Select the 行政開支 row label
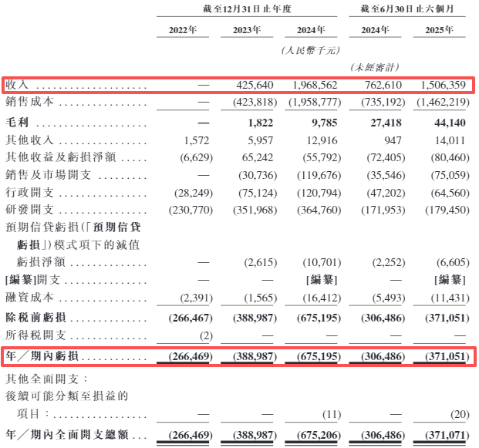479x448 pixels. click(29, 193)
